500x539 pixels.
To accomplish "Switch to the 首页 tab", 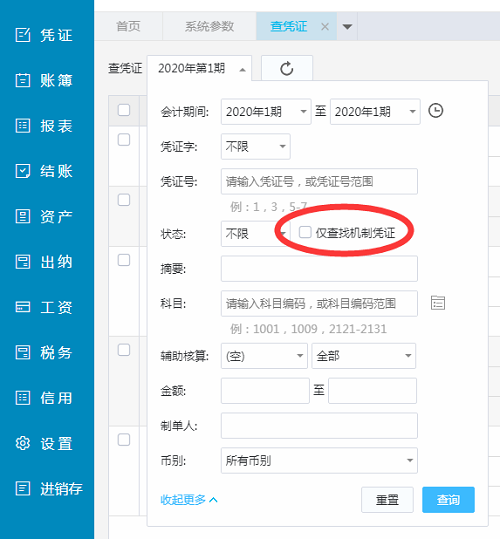I will (x=128, y=26).
